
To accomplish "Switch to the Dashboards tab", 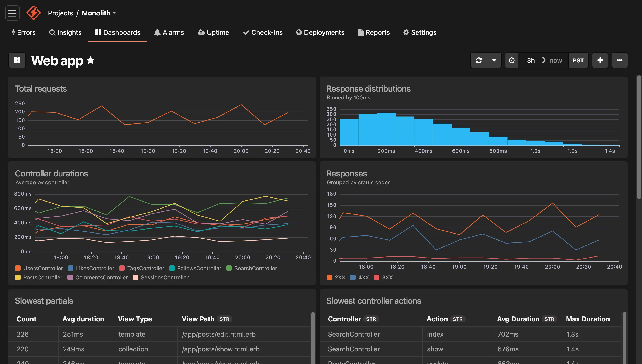I will tap(118, 32).
